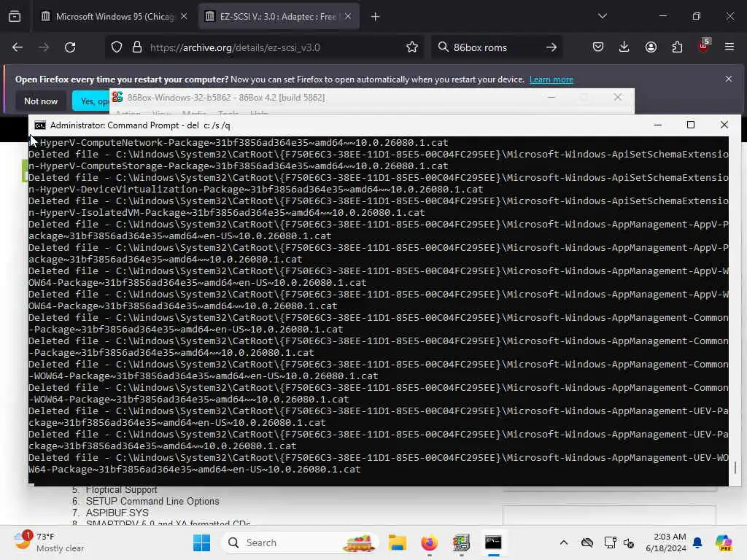Expand the list all tabs chevron
Image resolution: width=747 pixels, height=560 pixels.
click(x=603, y=16)
